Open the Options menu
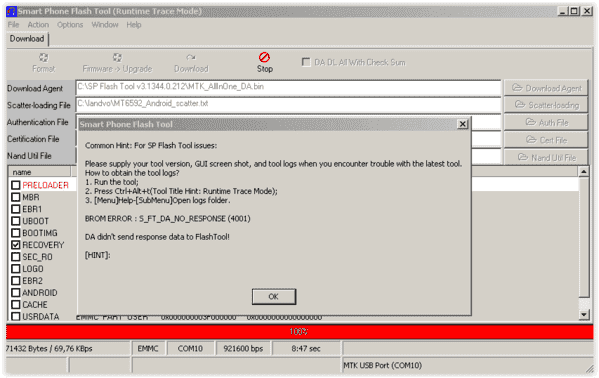Screen dimensions: 599x378 coord(70,25)
